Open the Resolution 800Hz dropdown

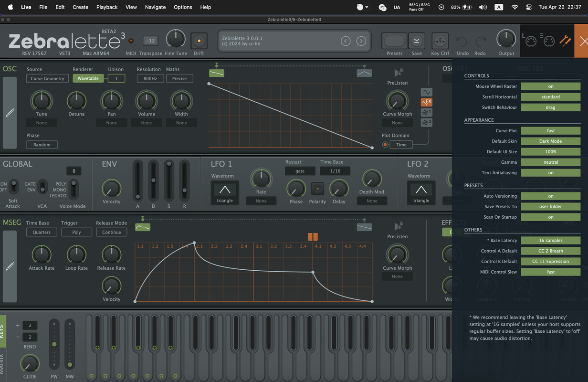(150, 78)
